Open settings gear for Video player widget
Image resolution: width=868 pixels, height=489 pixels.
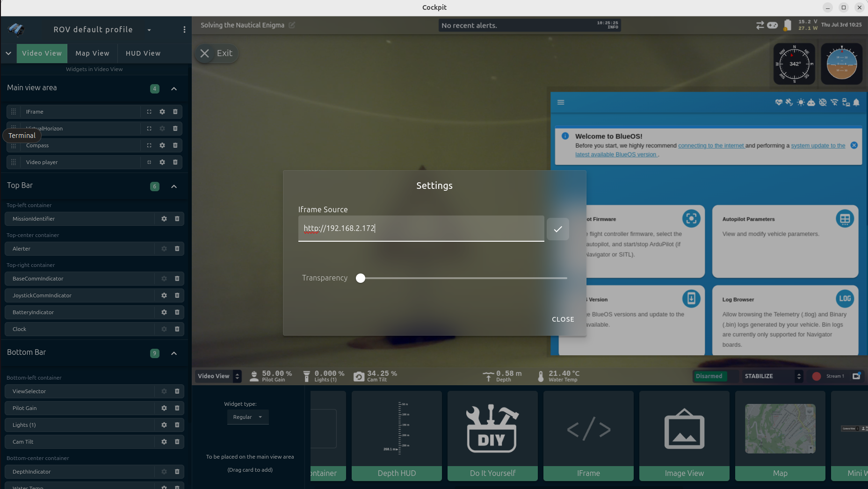pos(162,162)
